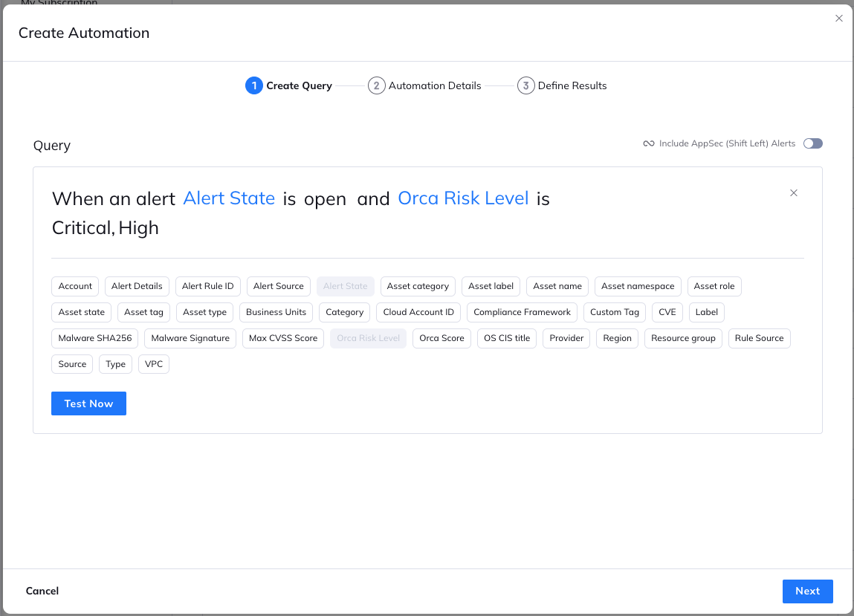The width and height of the screenshot is (854, 616).
Task: Add the Cloud Account ID filter
Action: coord(418,312)
